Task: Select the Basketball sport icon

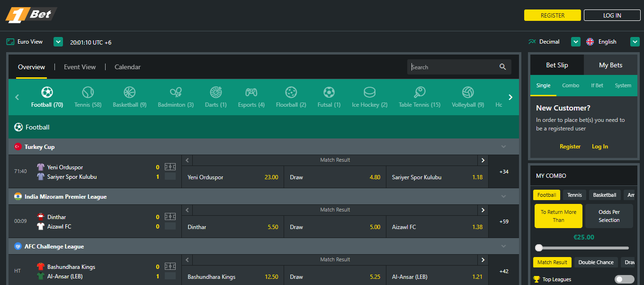Action: pyautogui.click(x=129, y=93)
